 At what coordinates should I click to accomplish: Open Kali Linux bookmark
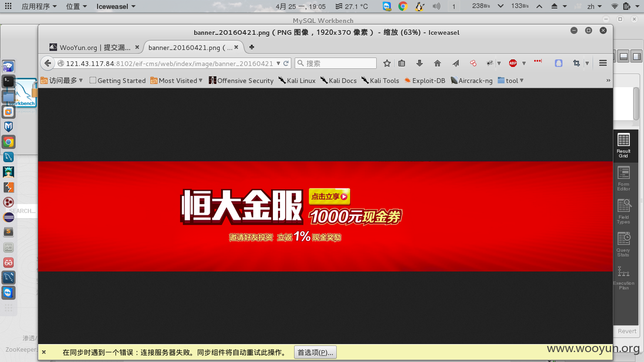tap(297, 81)
